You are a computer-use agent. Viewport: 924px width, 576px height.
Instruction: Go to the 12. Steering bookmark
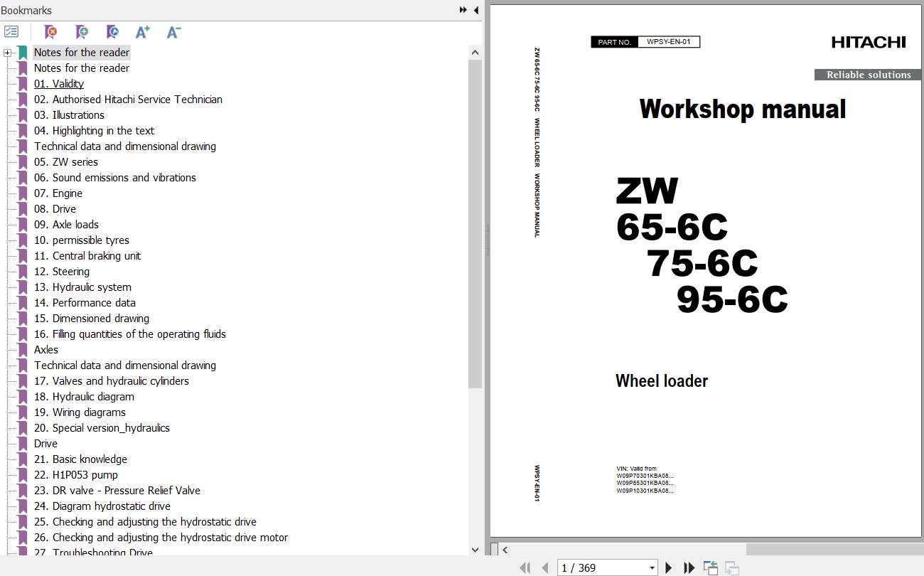click(62, 272)
